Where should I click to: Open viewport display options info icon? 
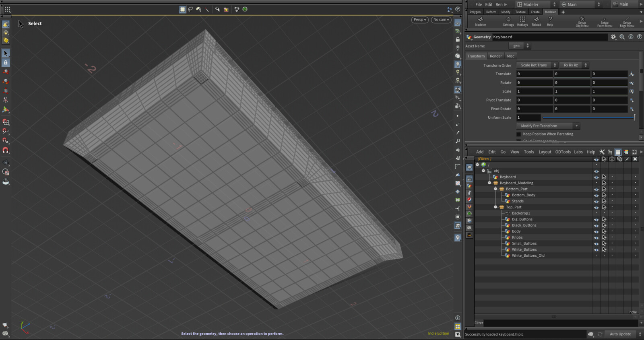[x=458, y=318]
